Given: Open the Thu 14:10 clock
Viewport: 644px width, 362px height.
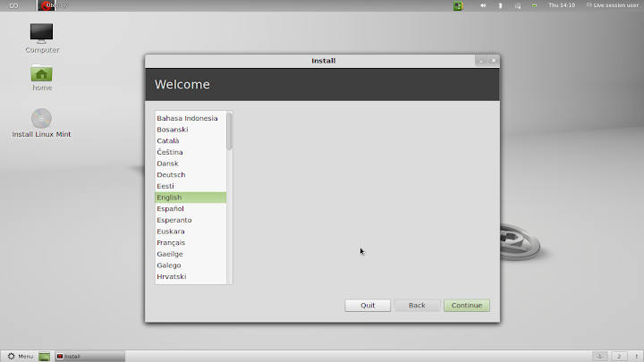Looking at the screenshot, I should 562,5.
